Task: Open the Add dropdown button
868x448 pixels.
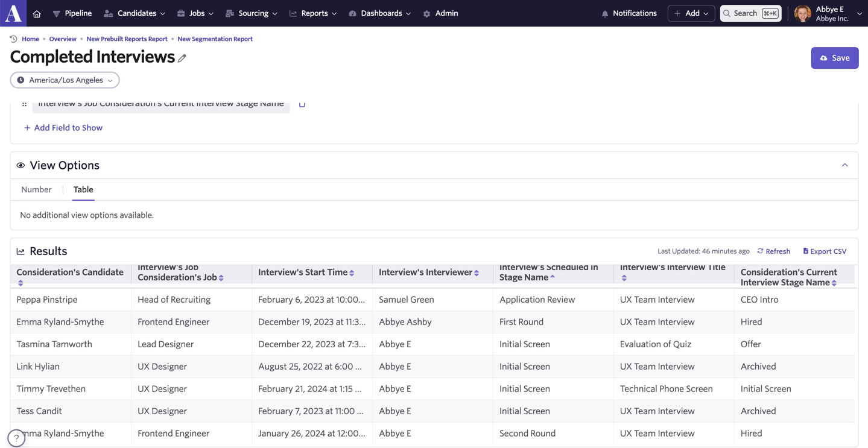Action: [691, 13]
